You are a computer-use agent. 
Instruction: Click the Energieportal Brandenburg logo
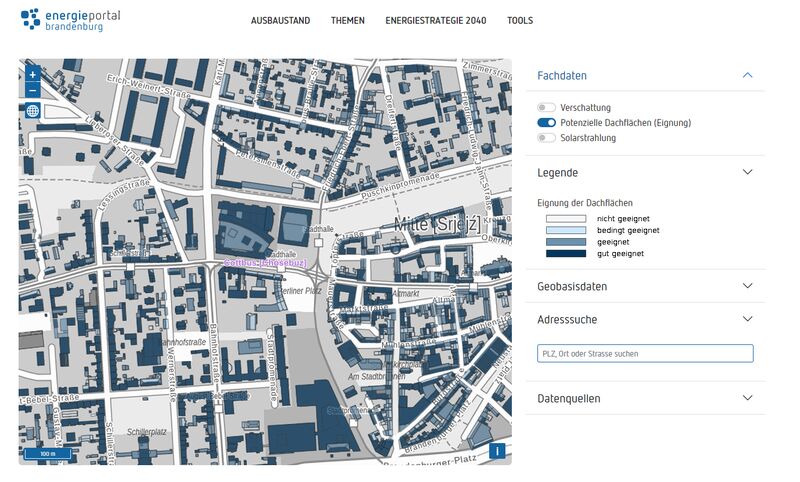[x=62, y=19]
